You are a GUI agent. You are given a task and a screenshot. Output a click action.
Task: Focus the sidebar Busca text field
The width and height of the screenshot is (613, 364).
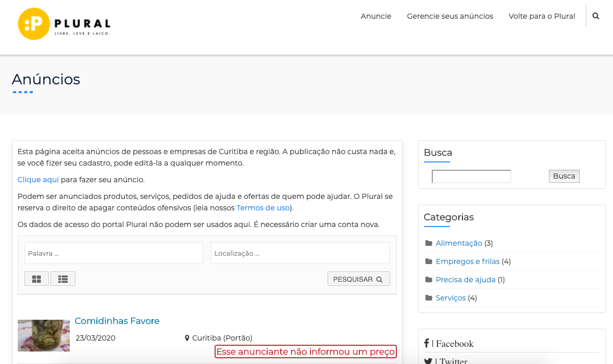pos(471,177)
